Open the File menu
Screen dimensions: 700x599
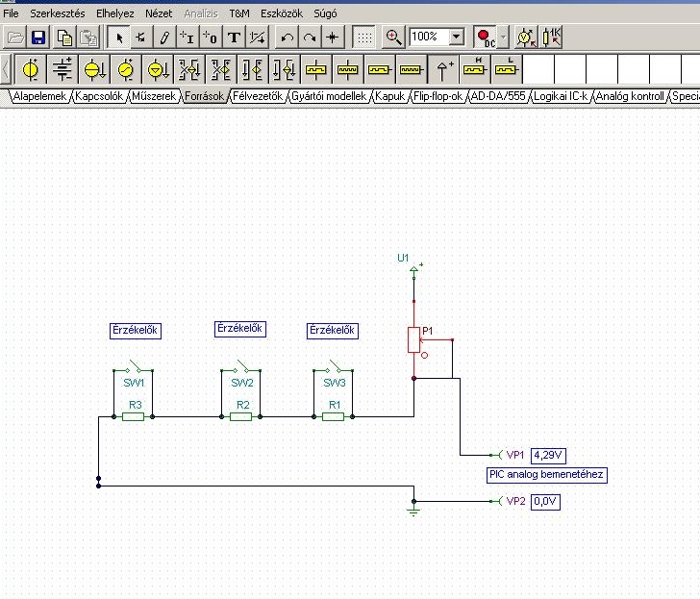click(x=11, y=13)
